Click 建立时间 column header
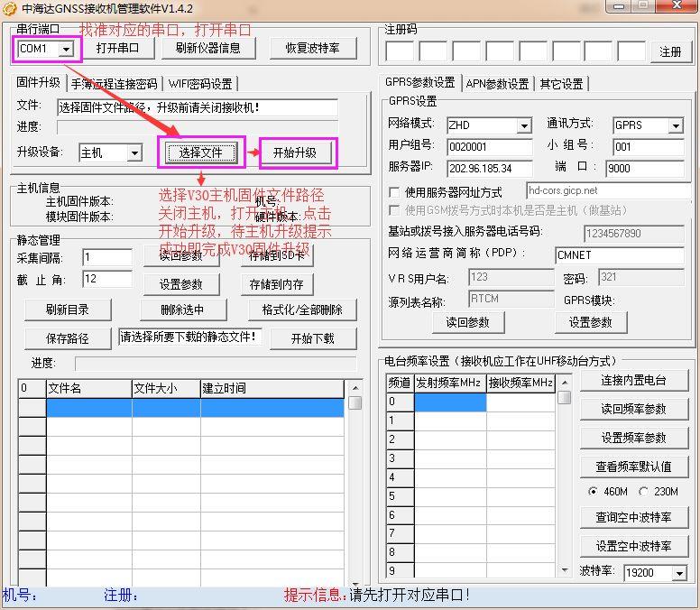 [272, 388]
